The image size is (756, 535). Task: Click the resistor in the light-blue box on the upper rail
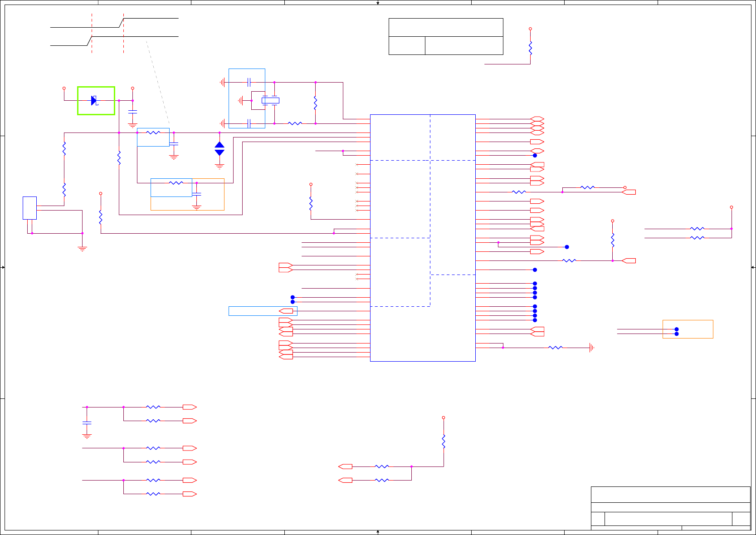pyautogui.click(x=153, y=133)
